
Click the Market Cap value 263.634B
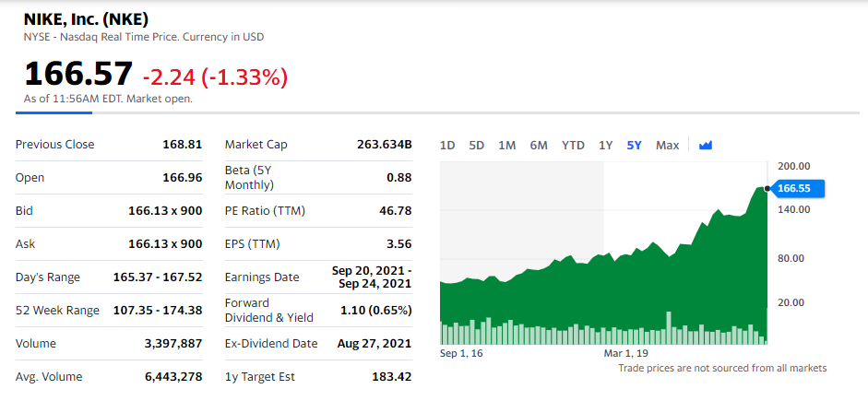pyautogui.click(x=385, y=145)
